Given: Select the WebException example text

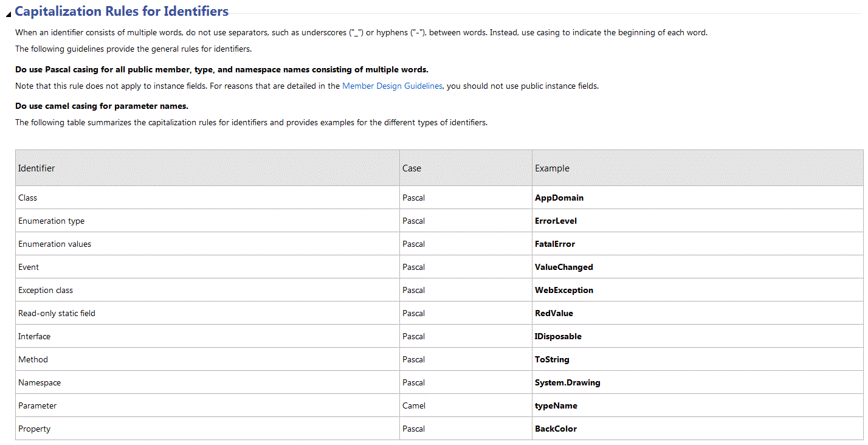Looking at the screenshot, I should point(563,291).
